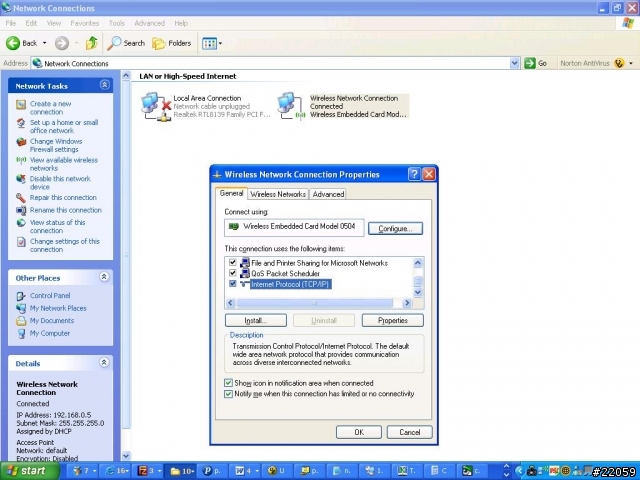Click OK in Properties dialog

[359, 432]
